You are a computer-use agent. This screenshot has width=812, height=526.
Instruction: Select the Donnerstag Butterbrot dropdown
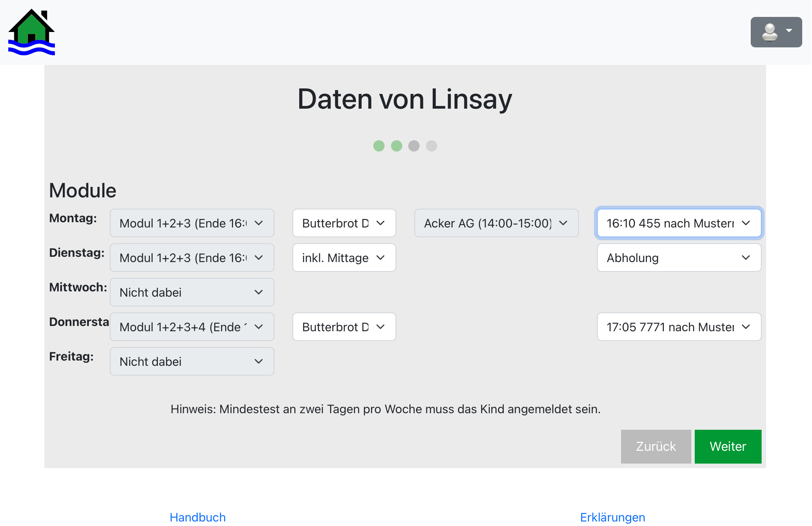[344, 327]
